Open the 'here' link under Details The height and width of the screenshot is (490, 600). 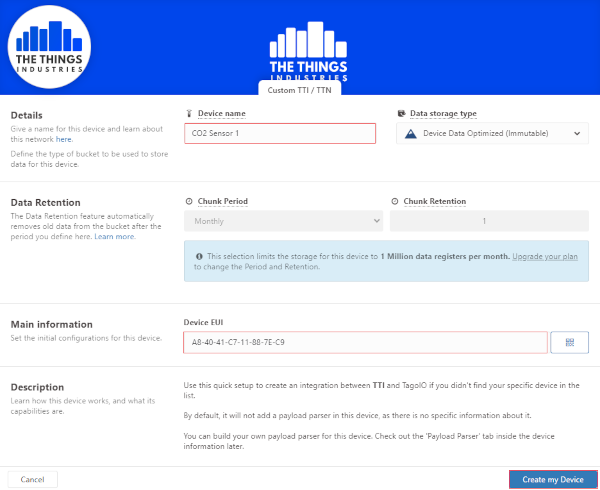tap(64, 139)
